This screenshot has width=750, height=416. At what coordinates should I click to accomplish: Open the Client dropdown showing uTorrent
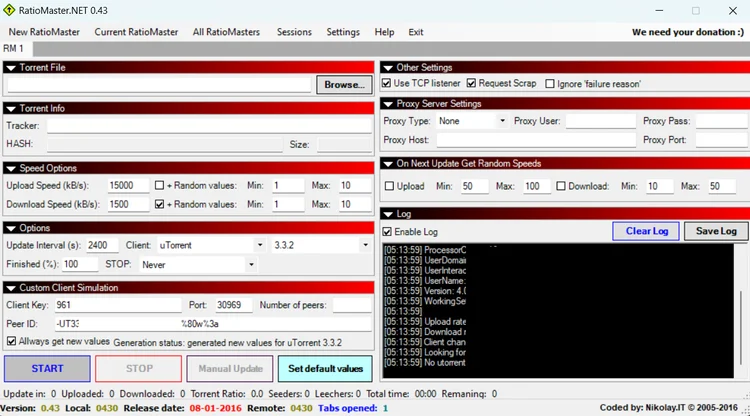(262, 245)
